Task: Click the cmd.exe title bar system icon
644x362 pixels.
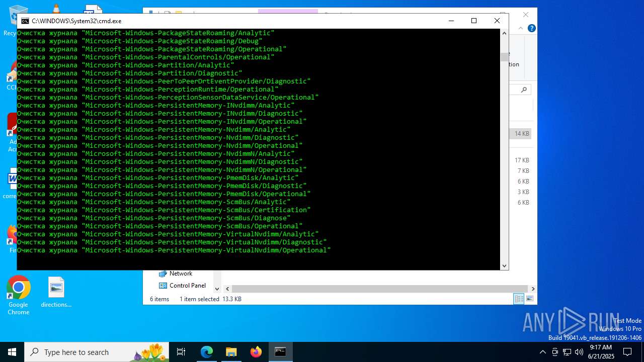Action: pyautogui.click(x=25, y=21)
